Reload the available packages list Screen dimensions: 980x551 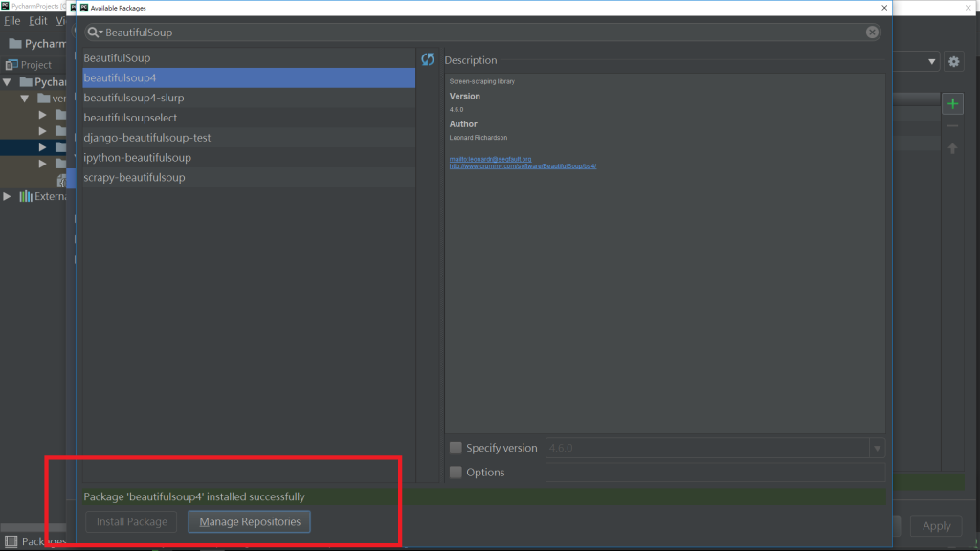click(x=428, y=59)
